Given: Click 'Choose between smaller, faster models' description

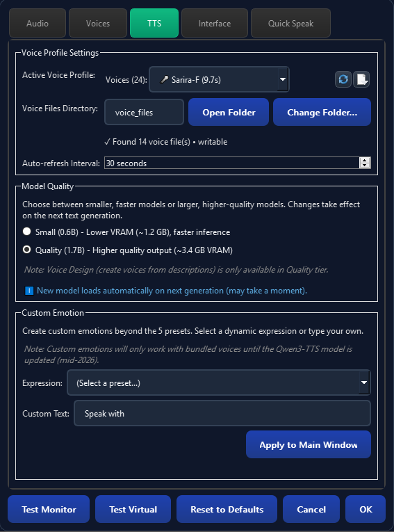Looking at the screenshot, I should click(191, 210).
